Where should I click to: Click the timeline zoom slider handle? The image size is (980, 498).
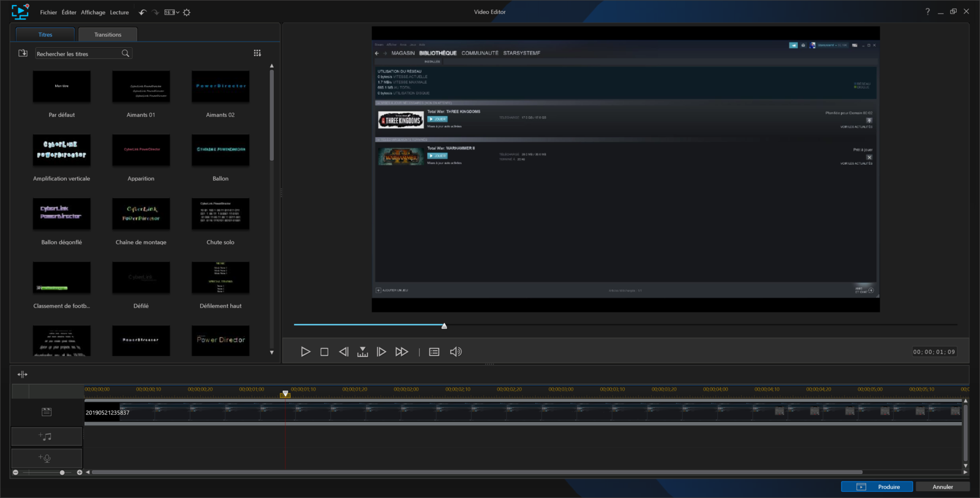click(x=62, y=472)
